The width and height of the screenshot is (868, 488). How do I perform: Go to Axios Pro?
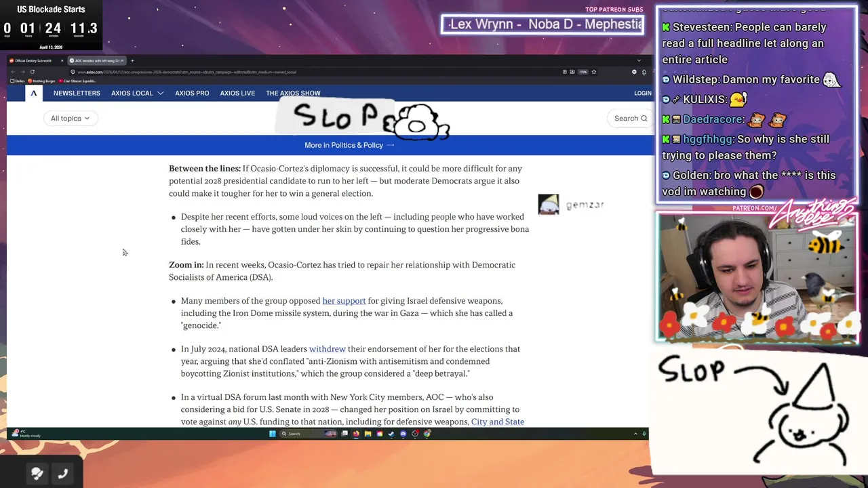tap(192, 93)
